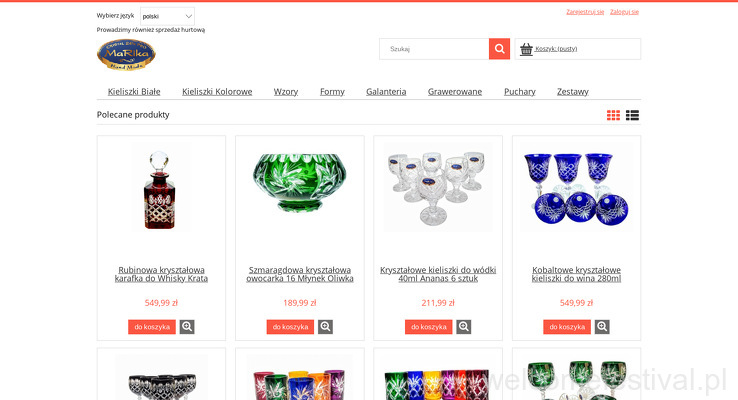738x400 pixels.
Task: Click the red search magnifier button
Action: pos(499,49)
